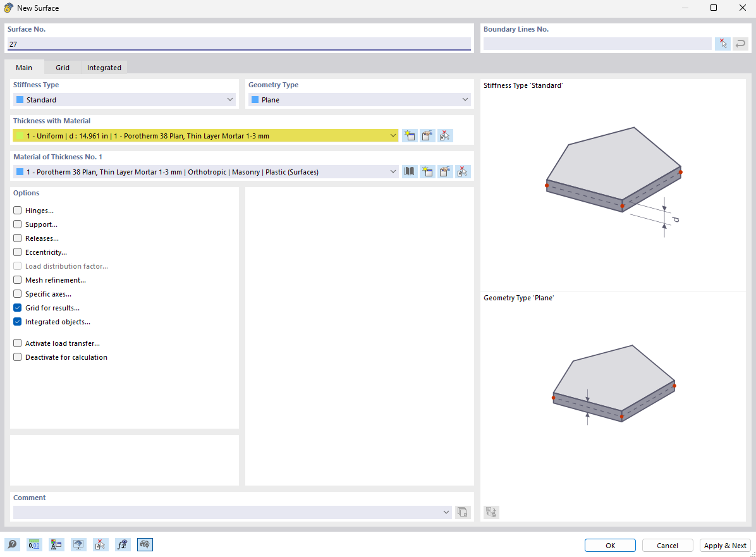Image resolution: width=756 pixels, height=557 pixels.
Task: Open the edit function fx tool
Action: point(122,544)
